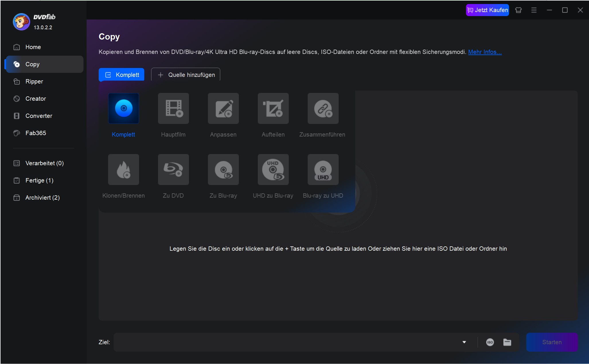589x364 pixels.
Task: Minimize the DVDFab window
Action: (x=549, y=10)
